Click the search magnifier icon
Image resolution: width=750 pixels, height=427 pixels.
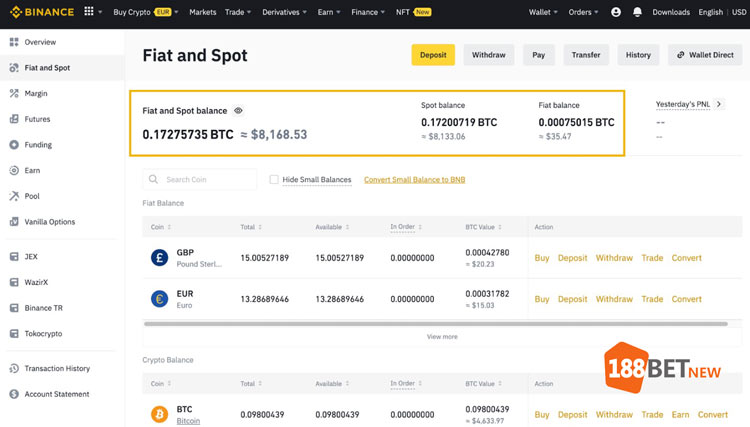pyautogui.click(x=153, y=179)
